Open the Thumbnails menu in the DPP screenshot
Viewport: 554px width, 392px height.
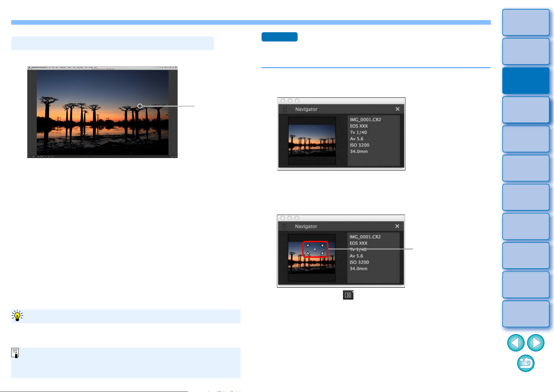[63, 67]
